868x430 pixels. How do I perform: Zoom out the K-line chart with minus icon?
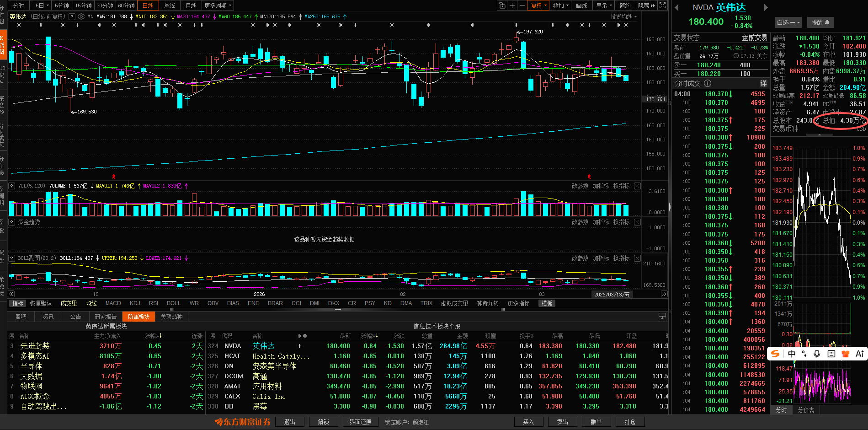click(x=522, y=5)
